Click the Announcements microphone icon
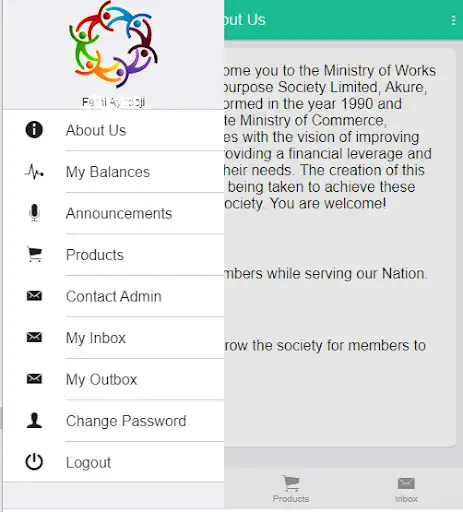The width and height of the screenshot is (463, 512). pos(34,213)
